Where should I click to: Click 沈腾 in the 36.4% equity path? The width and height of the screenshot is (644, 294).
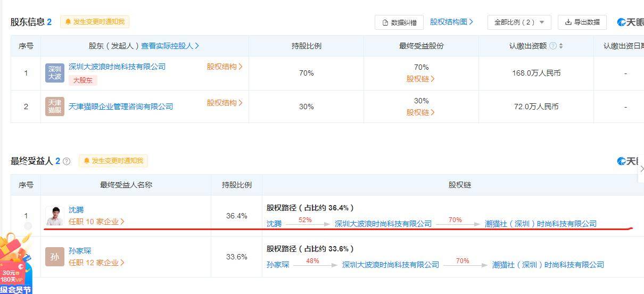[x=274, y=224]
